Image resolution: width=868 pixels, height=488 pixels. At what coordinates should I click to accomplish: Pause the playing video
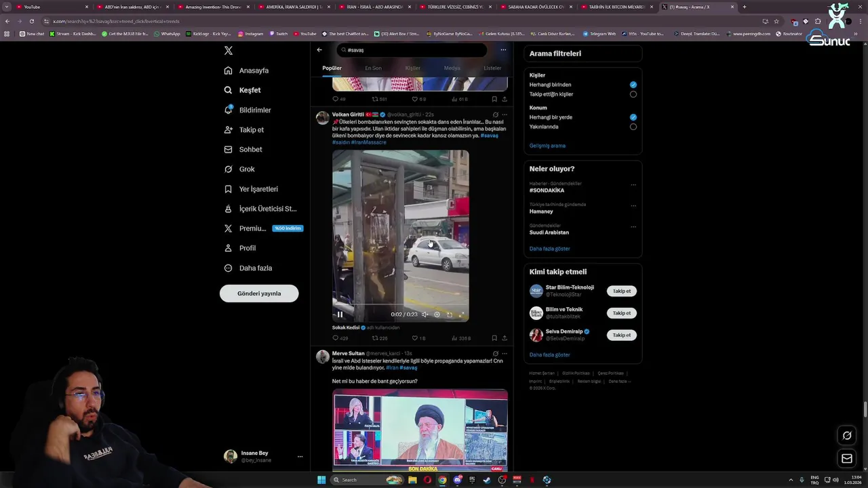pos(340,314)
